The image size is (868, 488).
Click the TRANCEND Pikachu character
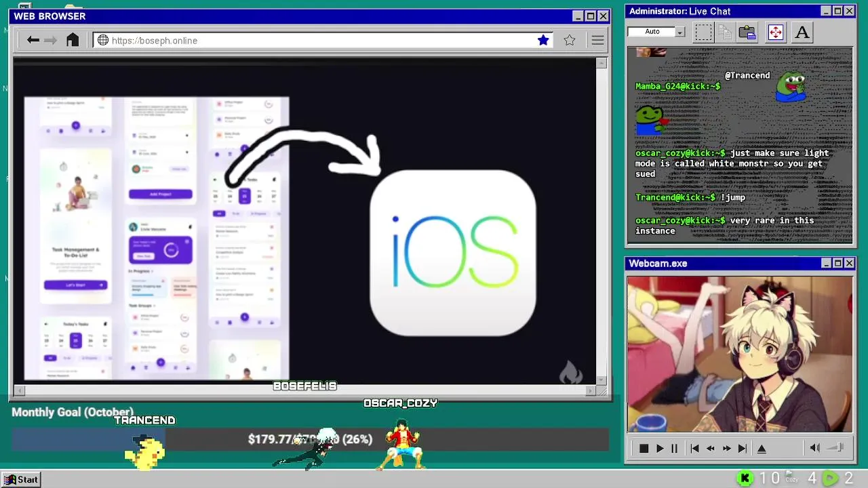144,452
